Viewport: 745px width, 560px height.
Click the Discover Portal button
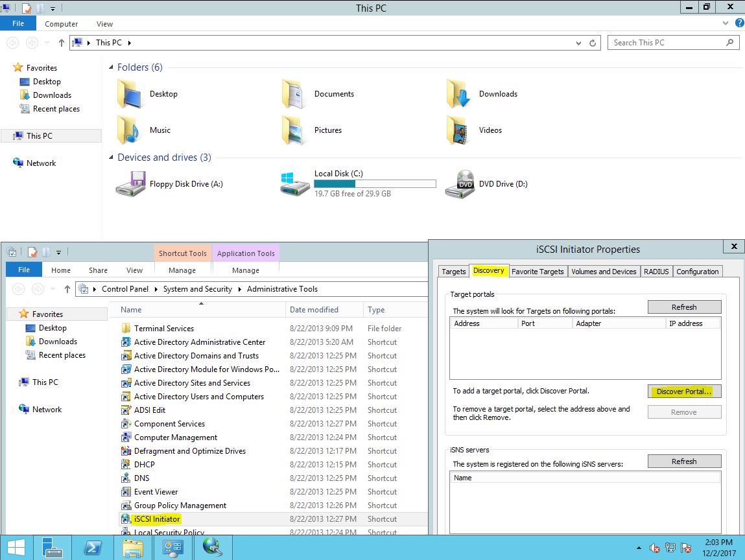point(684,391)
